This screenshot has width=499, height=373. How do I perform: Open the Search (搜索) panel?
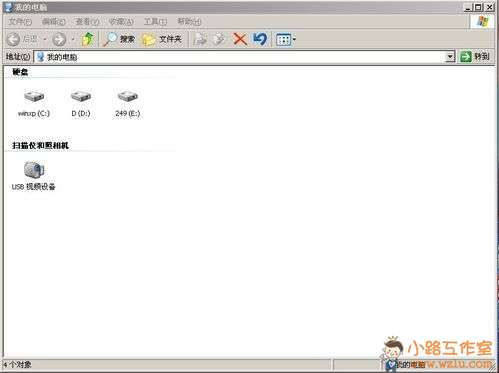tap(119, 39)
